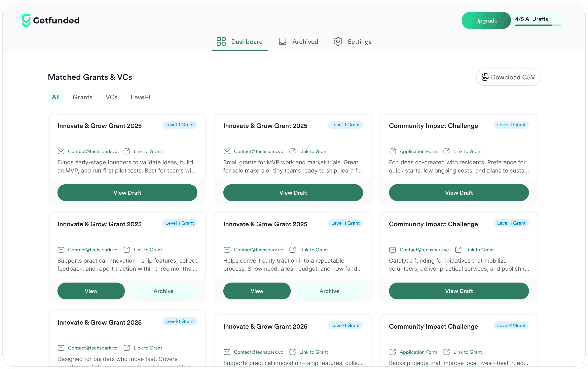This screenshot has width=588, height=369.
Task: Select the VCs filter
Action: (x=111, y=97)
